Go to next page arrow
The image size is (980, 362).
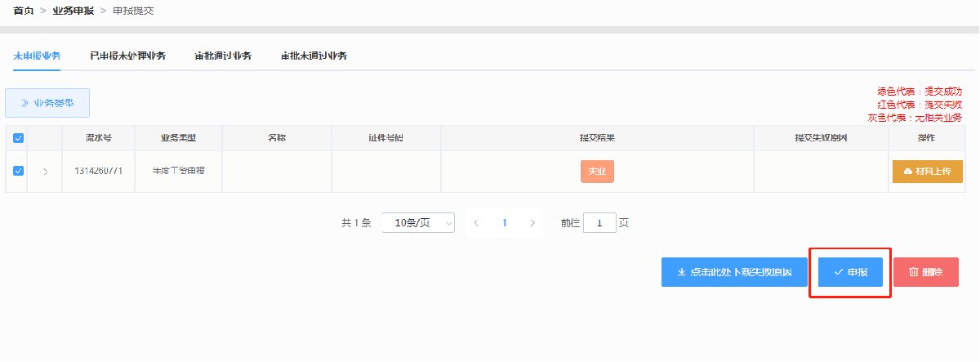pos(532,222)
